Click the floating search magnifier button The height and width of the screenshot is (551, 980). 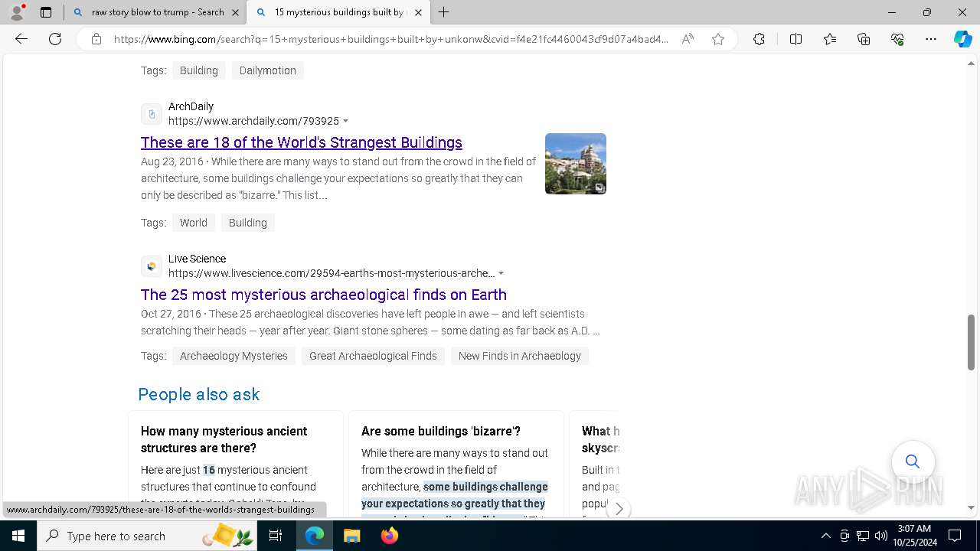coord(913,461)
